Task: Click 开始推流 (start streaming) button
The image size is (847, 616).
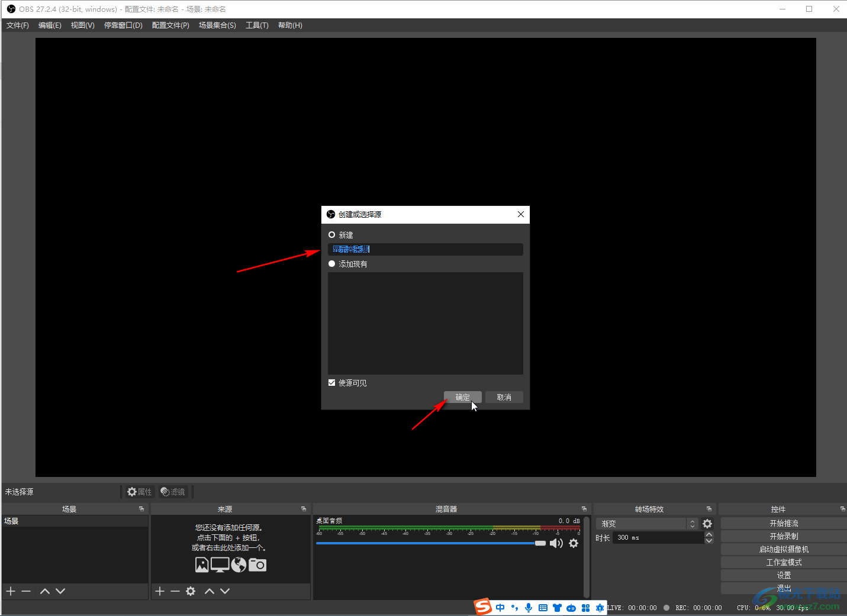Action: point(784,523)
